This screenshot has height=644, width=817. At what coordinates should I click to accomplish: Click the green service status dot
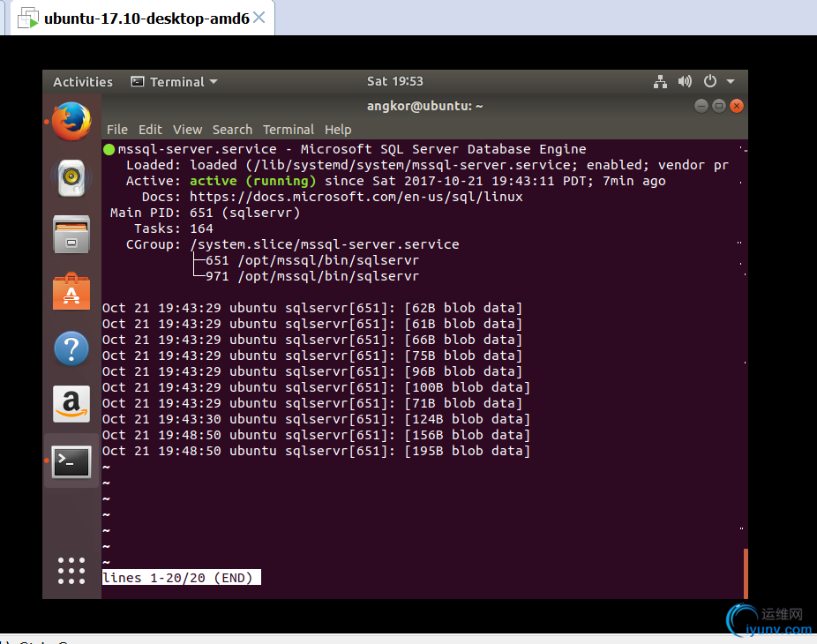(x=109, y=150)
